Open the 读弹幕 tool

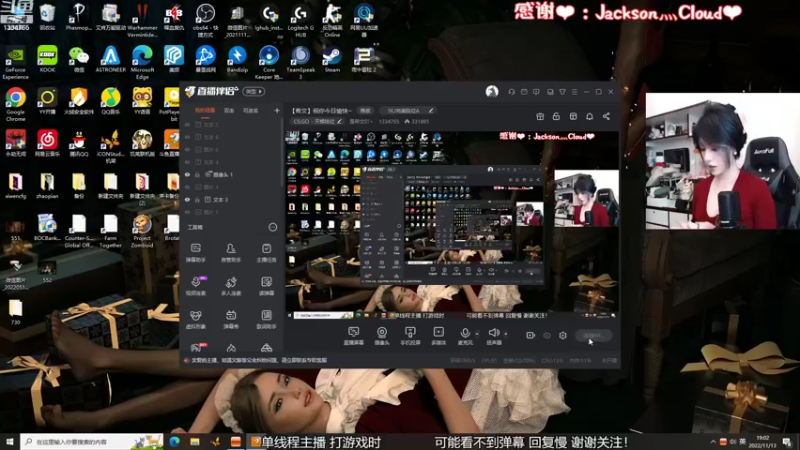[266, 286]
